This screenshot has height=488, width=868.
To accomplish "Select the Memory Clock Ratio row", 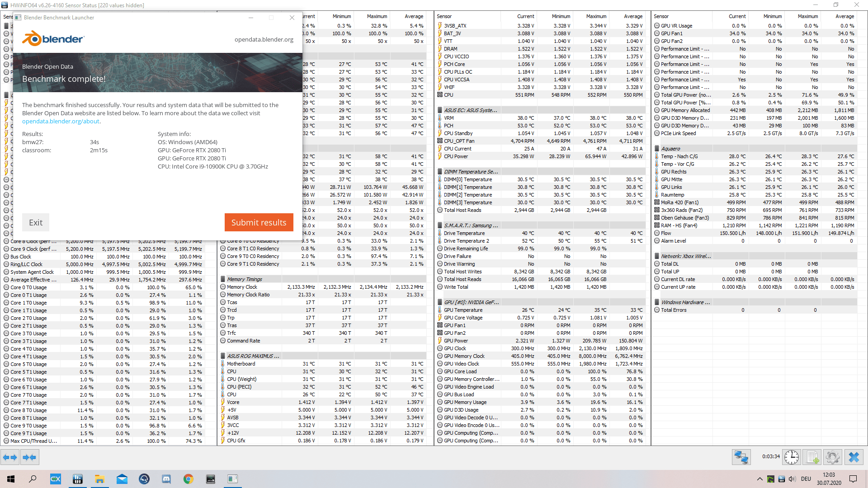I will tap(322, 295).
